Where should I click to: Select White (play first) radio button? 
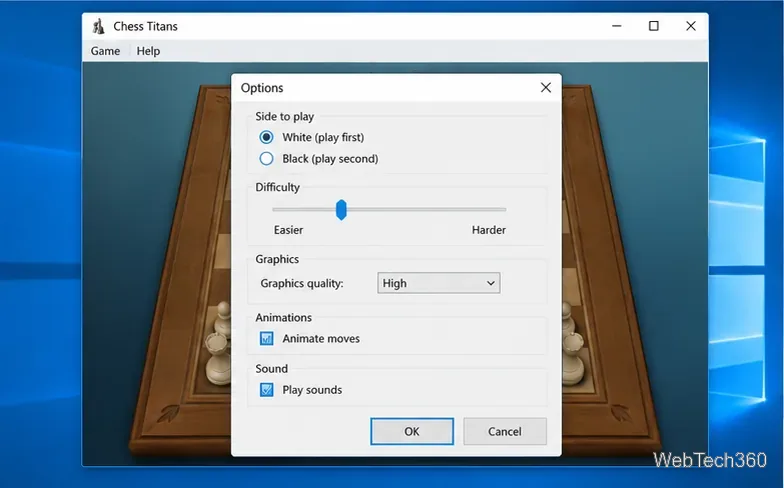tap(266, 137)
